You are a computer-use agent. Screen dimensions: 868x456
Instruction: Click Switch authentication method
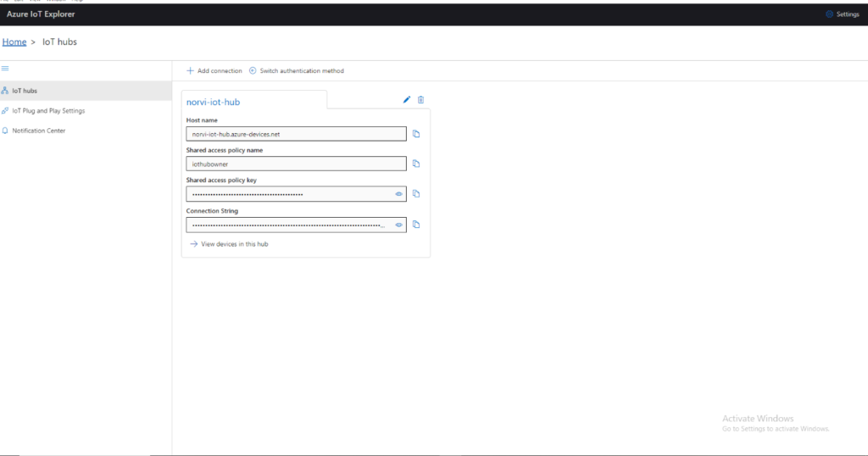click(x=296, y=71)
